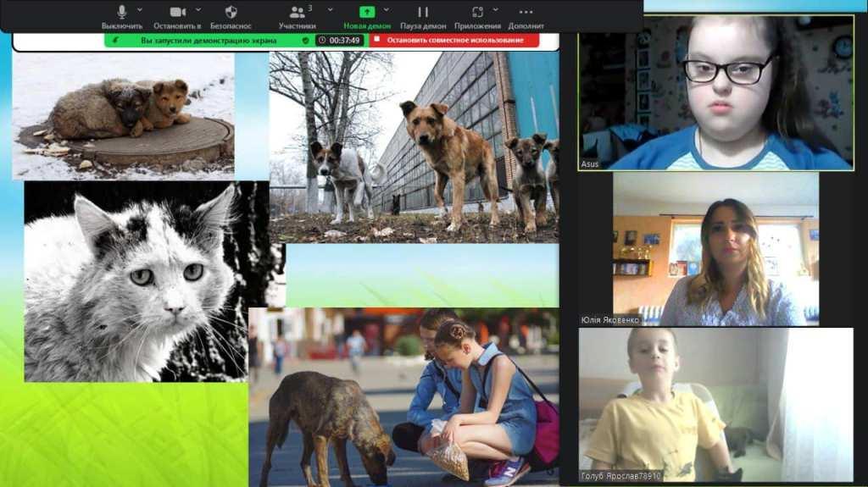Expand the arrow next to Приложения
This screenshot has height=487, width=868.
(498, 11)
